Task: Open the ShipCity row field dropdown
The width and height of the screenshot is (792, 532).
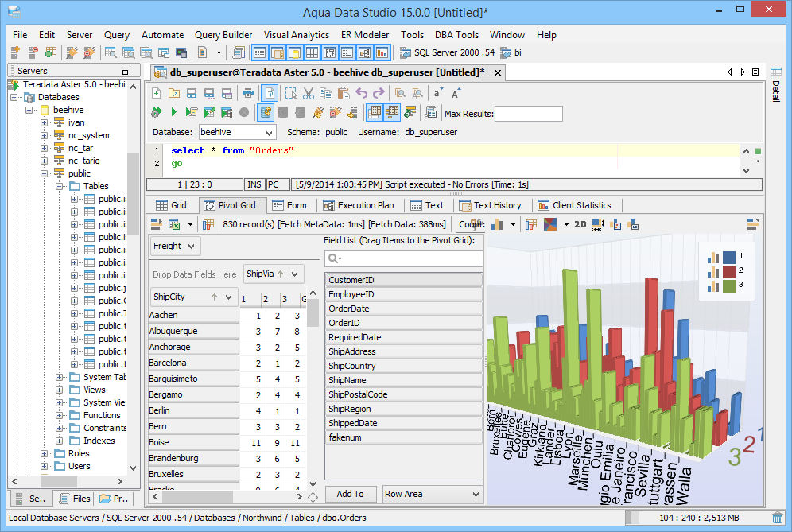Action: click(228, 297)
